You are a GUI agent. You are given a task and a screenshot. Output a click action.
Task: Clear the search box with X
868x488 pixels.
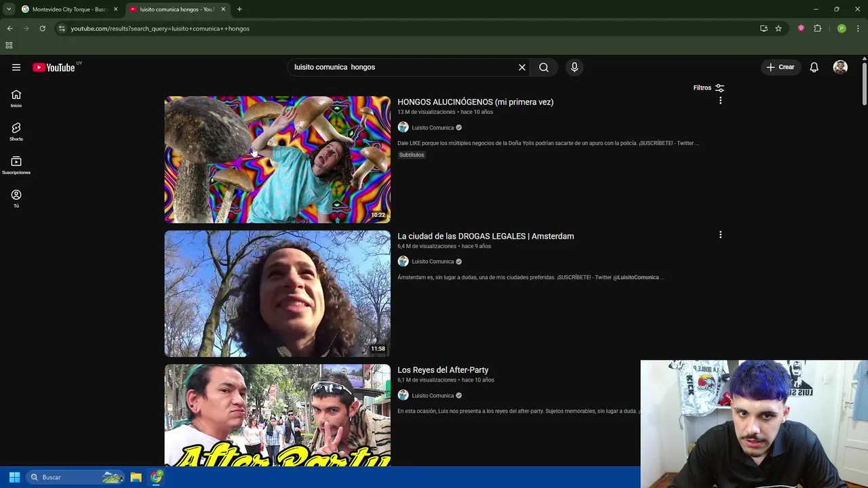[522, 67]
